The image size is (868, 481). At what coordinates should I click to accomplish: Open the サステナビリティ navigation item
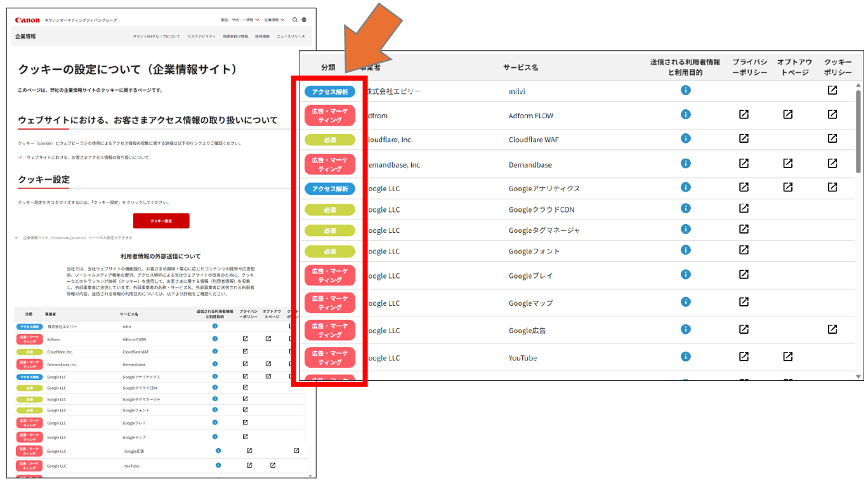[201, 37]
